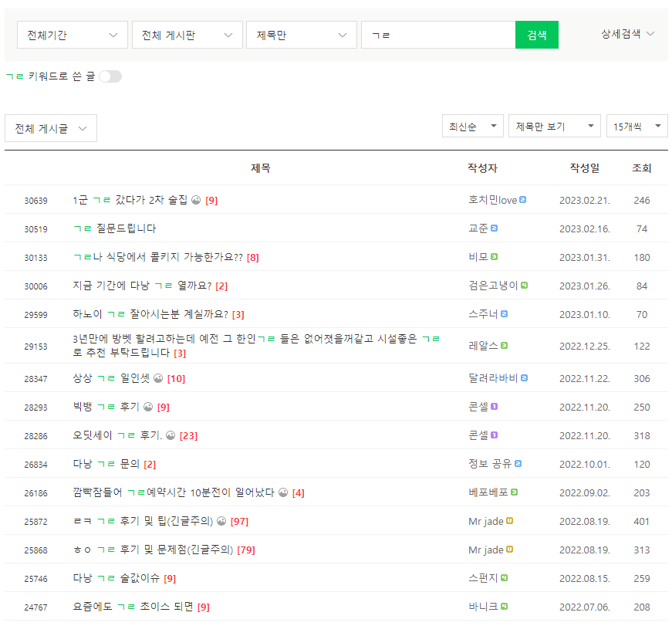Open the 전체기간 period dropdown
This screenshot has width=672, height=636.
(x=73, y=35)
